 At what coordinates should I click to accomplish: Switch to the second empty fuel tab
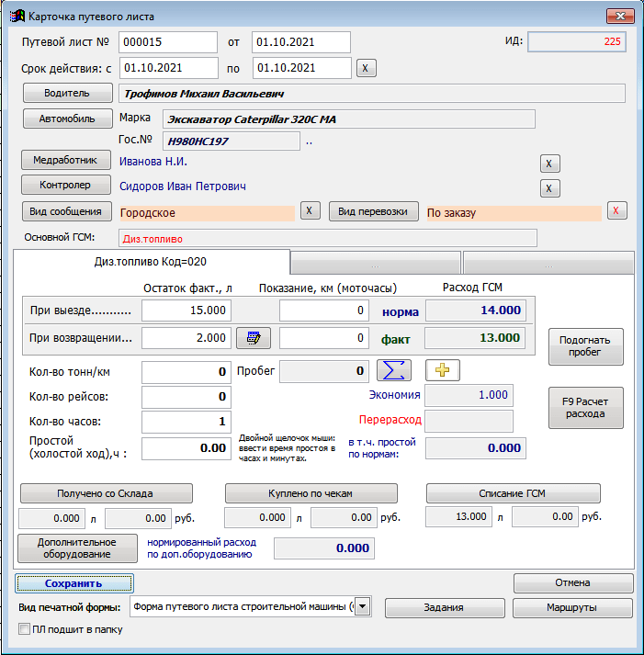tap(376, 263)
